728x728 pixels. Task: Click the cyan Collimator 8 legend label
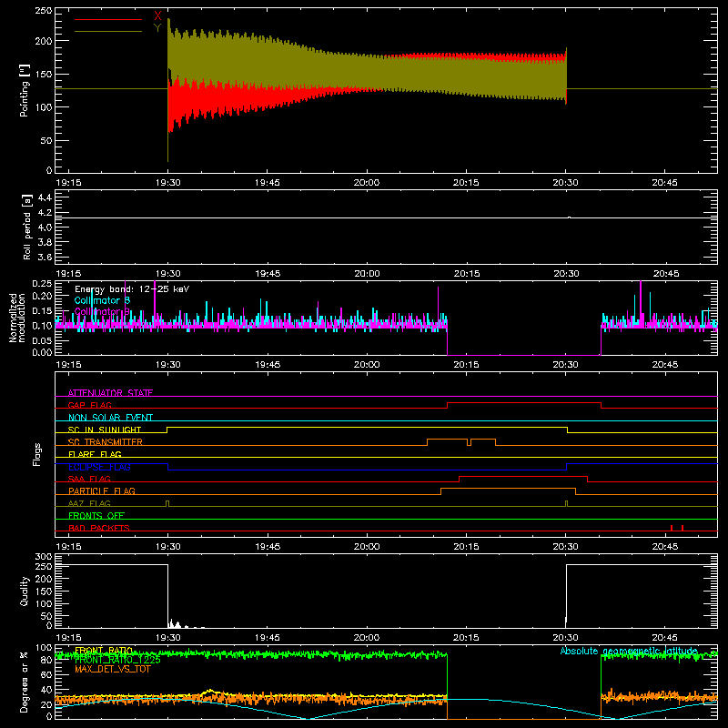(x=102, y=300)
